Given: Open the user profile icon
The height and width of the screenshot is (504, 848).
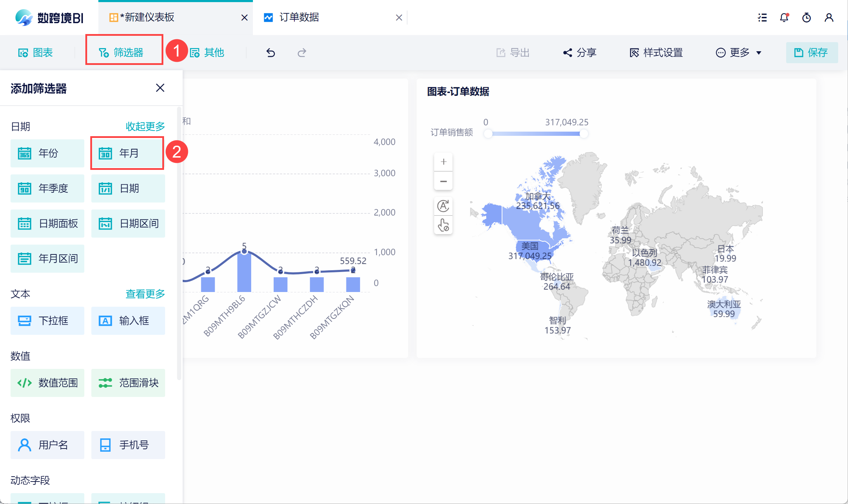Looking at the screenshot, I should coord(829,18).
